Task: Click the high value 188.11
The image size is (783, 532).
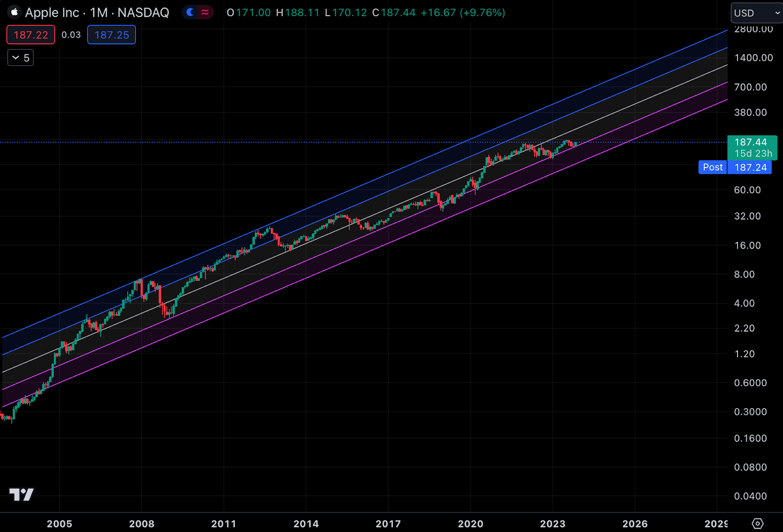Action: (x=302, y=13)
